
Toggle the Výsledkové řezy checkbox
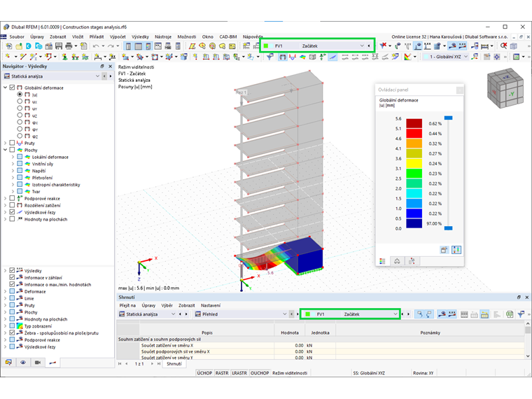[12, 212]
